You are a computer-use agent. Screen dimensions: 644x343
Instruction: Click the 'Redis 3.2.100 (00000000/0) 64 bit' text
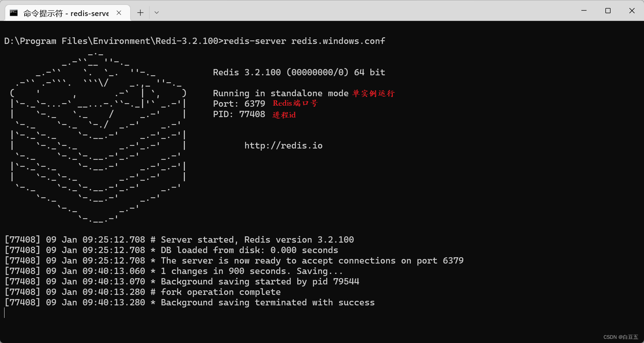tap(299, 73)
